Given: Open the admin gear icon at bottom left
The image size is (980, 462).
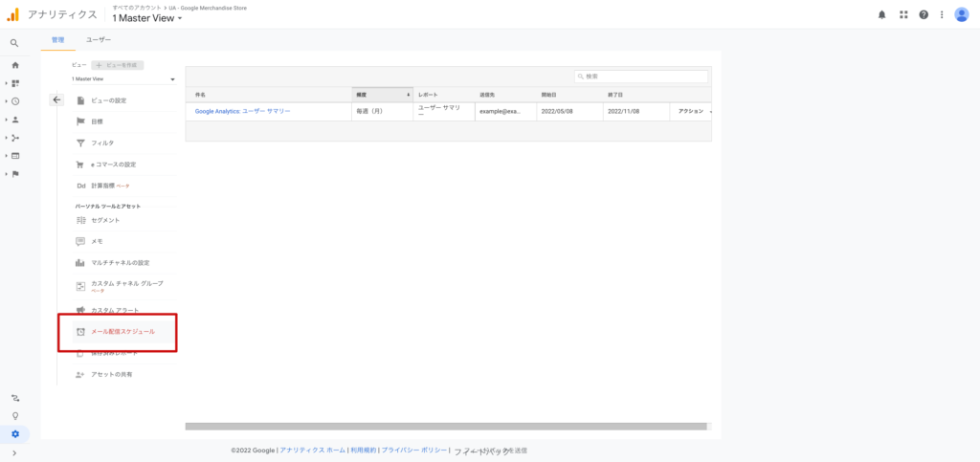Looking at the screenshot, I should (x=15, y=433).
